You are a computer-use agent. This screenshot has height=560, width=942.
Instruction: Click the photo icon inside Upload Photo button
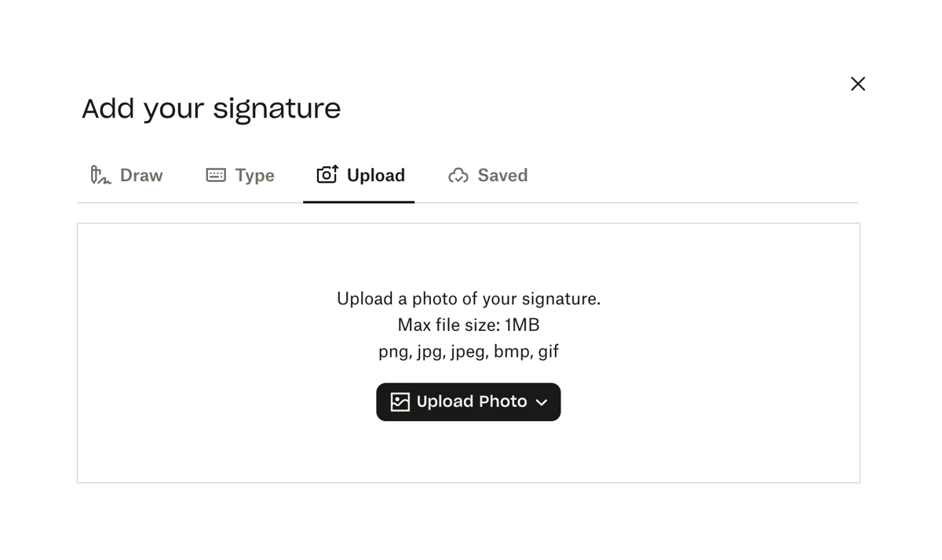(399, 402)
